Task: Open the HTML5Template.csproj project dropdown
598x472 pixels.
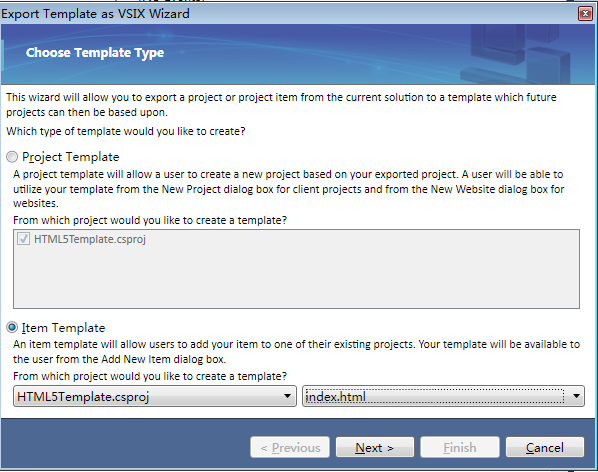Action: (155, 396)
